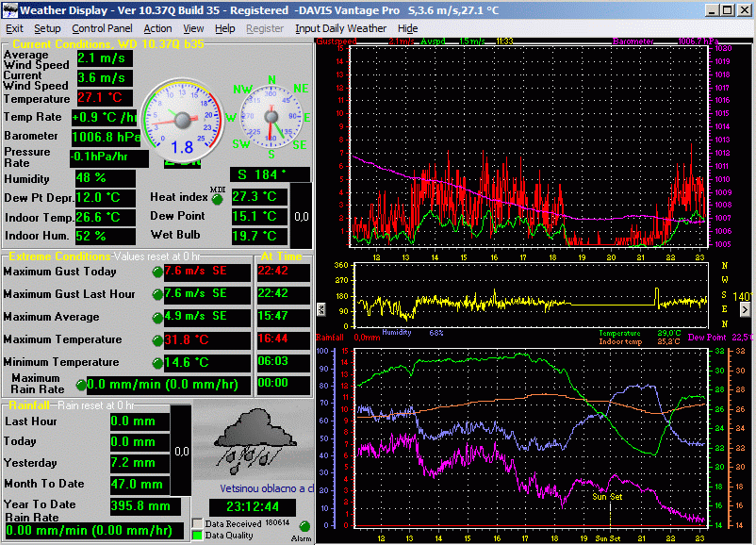
Task: Open the Setup menu
Action: point(47,28)
